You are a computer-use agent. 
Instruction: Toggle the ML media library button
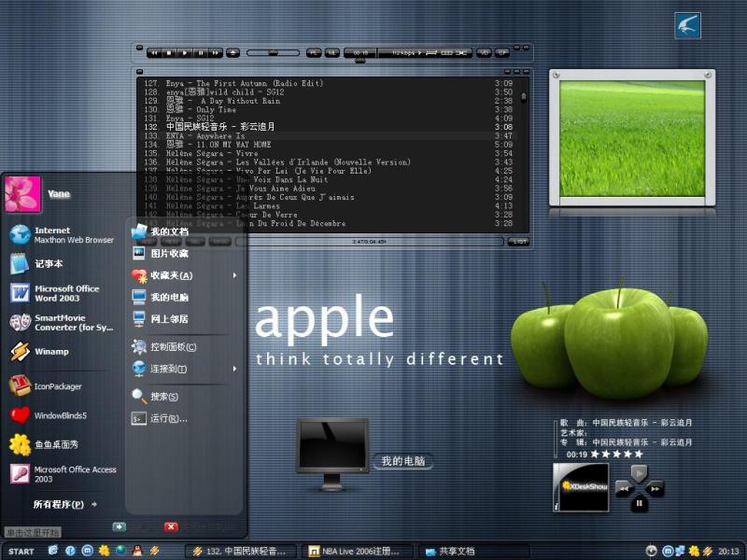[x=331, y=52]
